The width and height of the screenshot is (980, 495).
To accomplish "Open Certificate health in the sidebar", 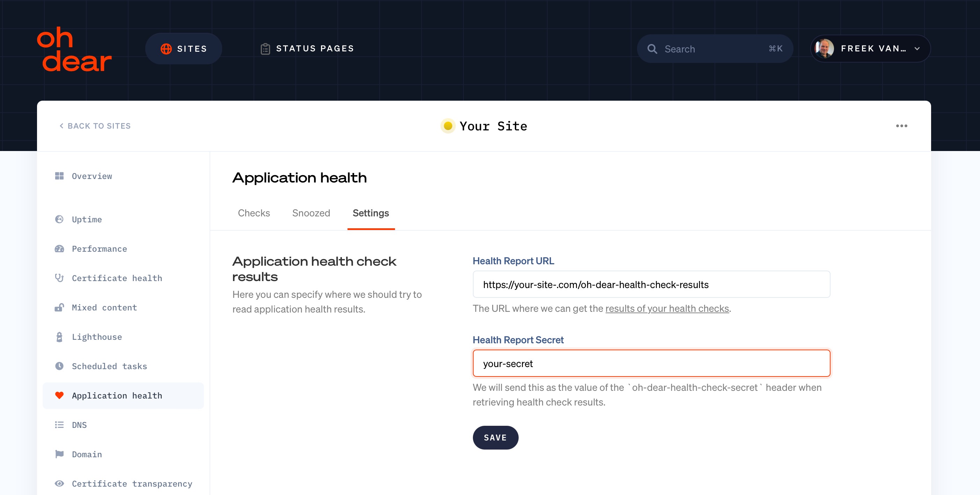I will point(123,278).
